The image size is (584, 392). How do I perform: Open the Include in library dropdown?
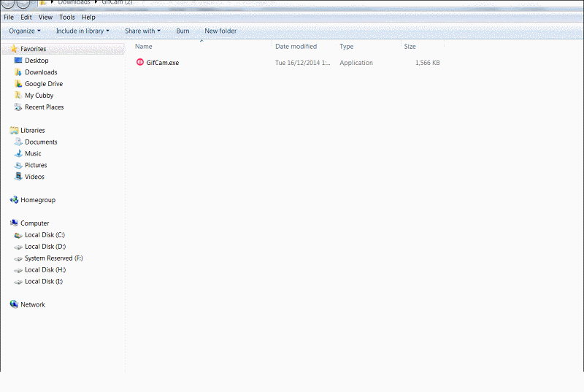tap(82, 31)
